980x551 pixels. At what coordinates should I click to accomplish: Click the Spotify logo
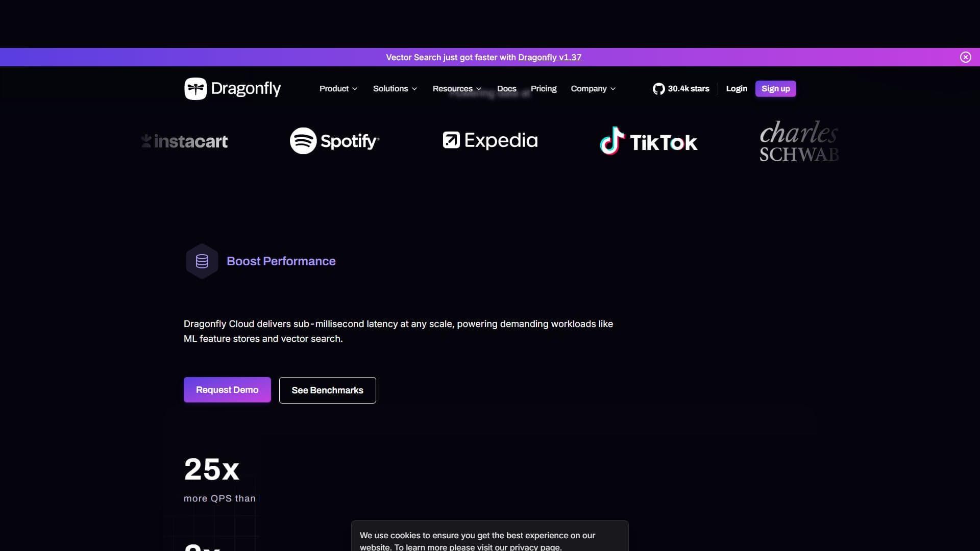tap(335, 141)
